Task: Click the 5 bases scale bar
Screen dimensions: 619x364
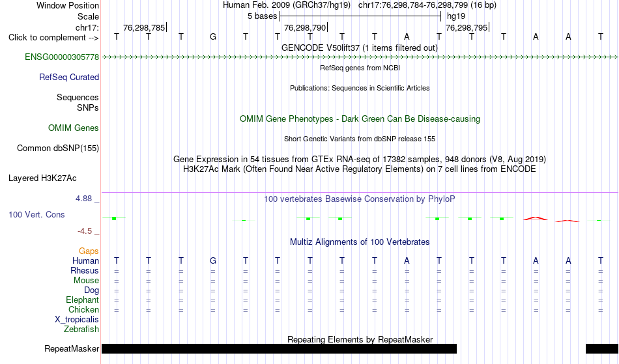Action: tap(360, 16)
